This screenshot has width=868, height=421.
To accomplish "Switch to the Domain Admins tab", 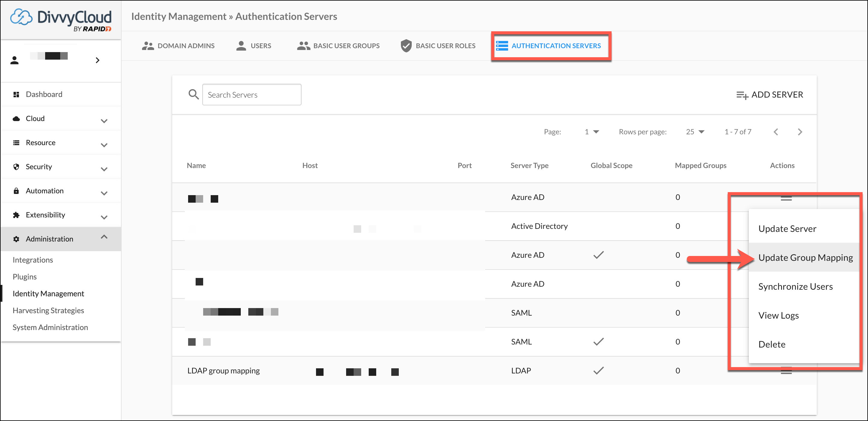I will tap(178, 46).
